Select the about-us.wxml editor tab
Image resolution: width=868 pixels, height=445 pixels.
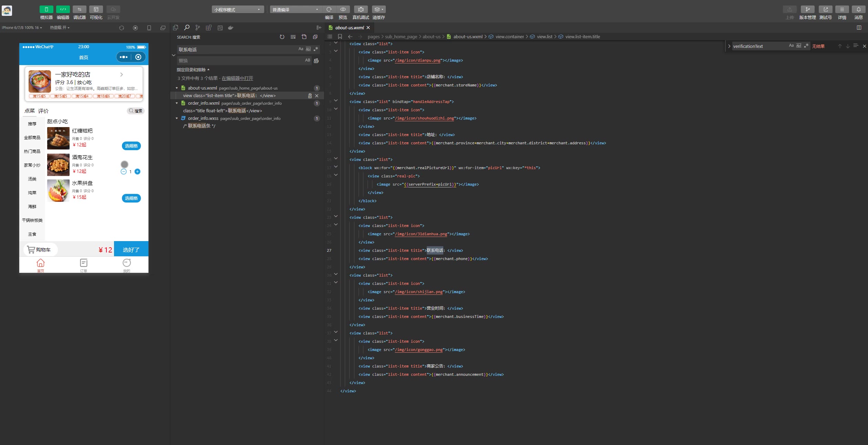[349, 28]
